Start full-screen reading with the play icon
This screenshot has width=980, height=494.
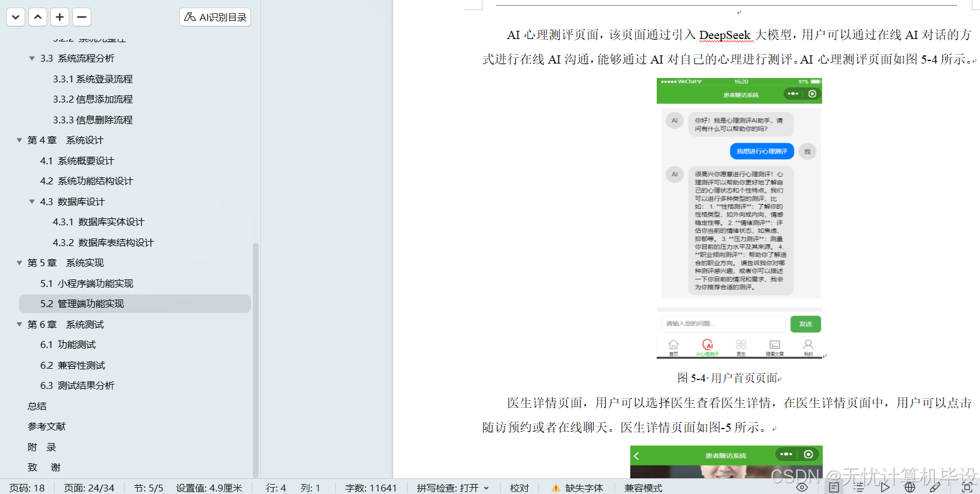[x=886, y=488]
